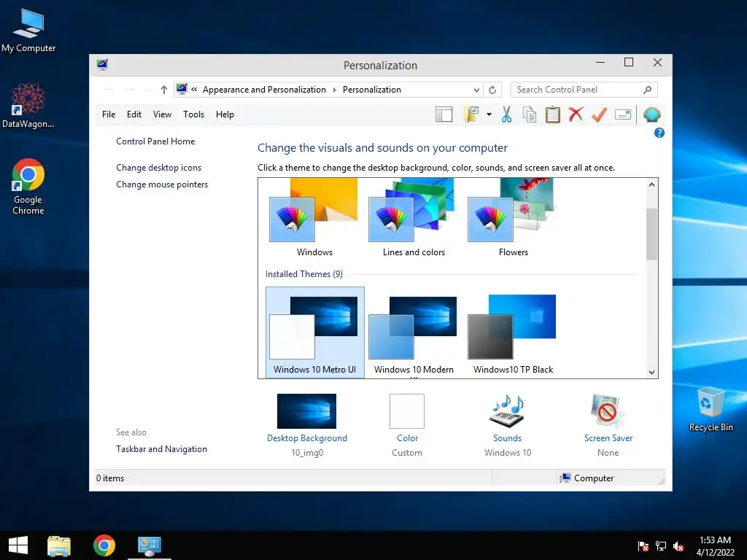Open Change desktop icons link
This screenshot has height=560, width=747.
pyautogui.click(x=158, y=168)
